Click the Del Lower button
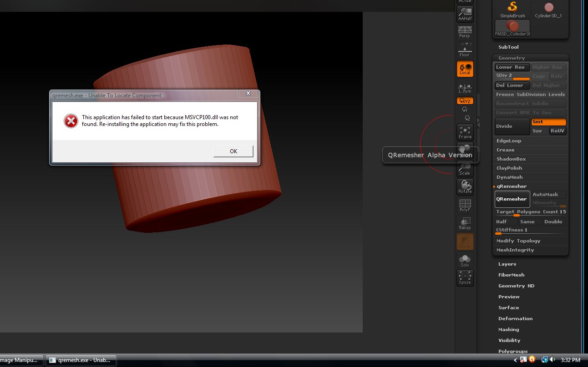This screenshot has height=367, width=588. (512, 85)
